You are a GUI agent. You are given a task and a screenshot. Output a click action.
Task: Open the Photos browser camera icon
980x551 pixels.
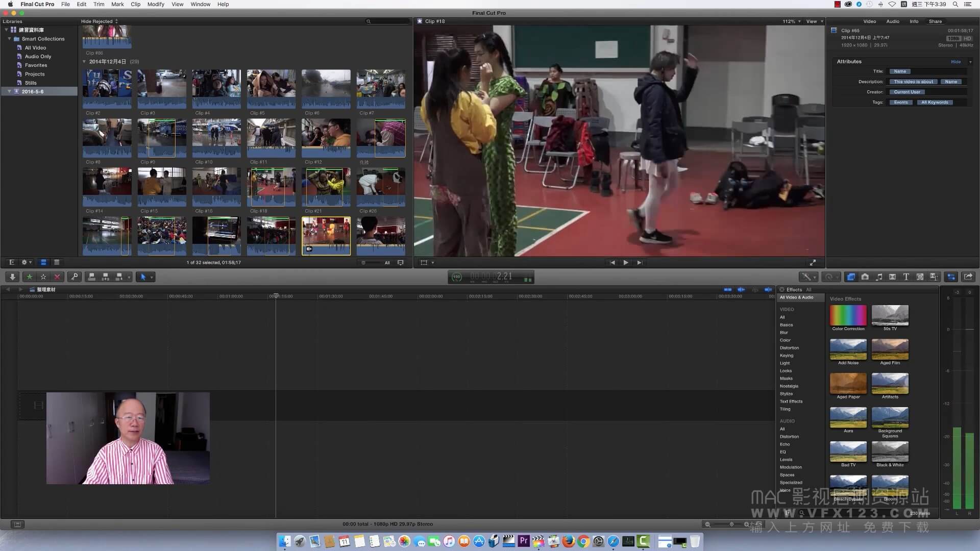[865, 277]
